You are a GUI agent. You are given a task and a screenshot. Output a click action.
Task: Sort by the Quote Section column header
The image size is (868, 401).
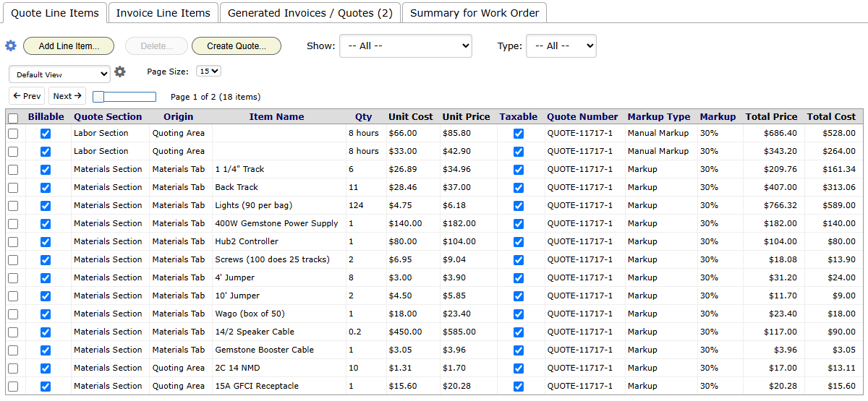pyautogui.click(x=108, y=117)
